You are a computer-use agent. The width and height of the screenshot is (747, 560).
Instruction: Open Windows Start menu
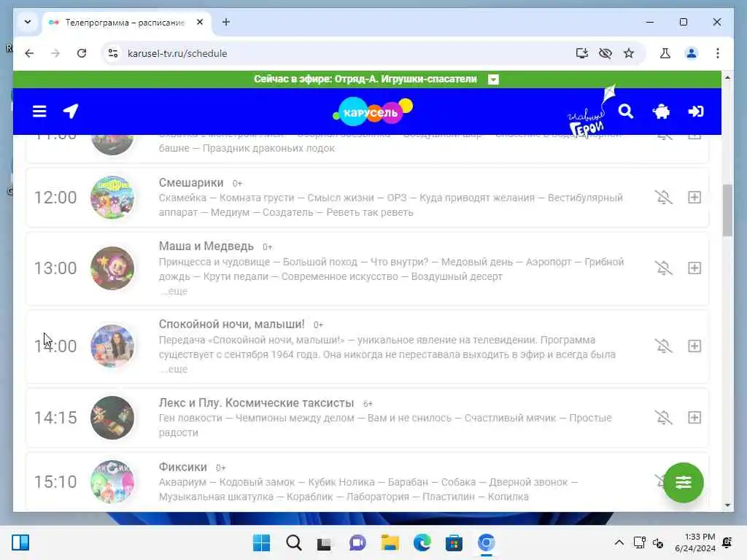tap(261, 542)
